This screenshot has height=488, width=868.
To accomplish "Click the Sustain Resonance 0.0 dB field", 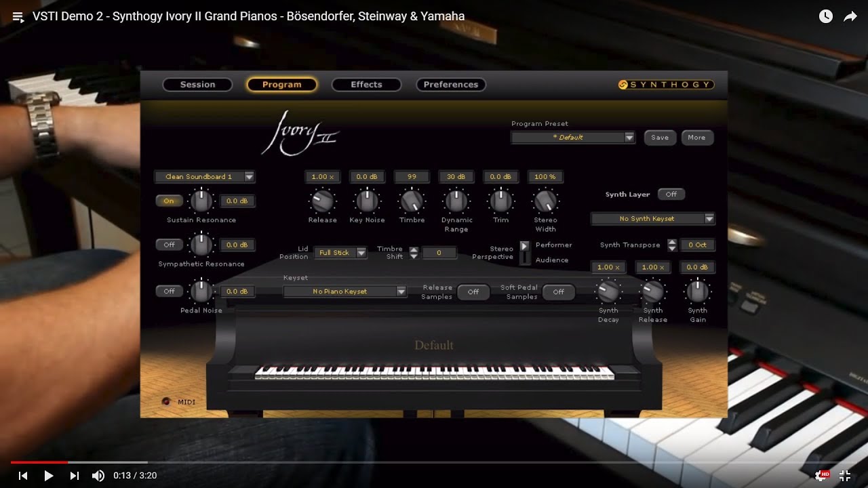I will 237,201.
